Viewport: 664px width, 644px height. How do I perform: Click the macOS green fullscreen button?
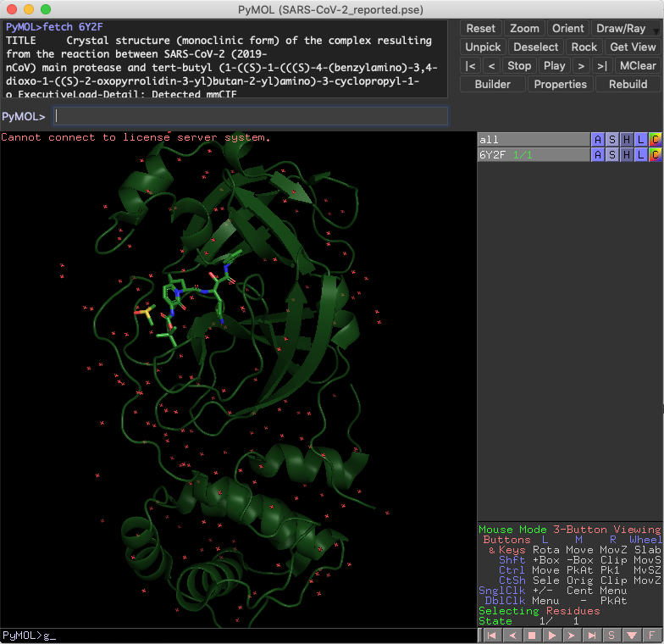click(x=46, y=9)
